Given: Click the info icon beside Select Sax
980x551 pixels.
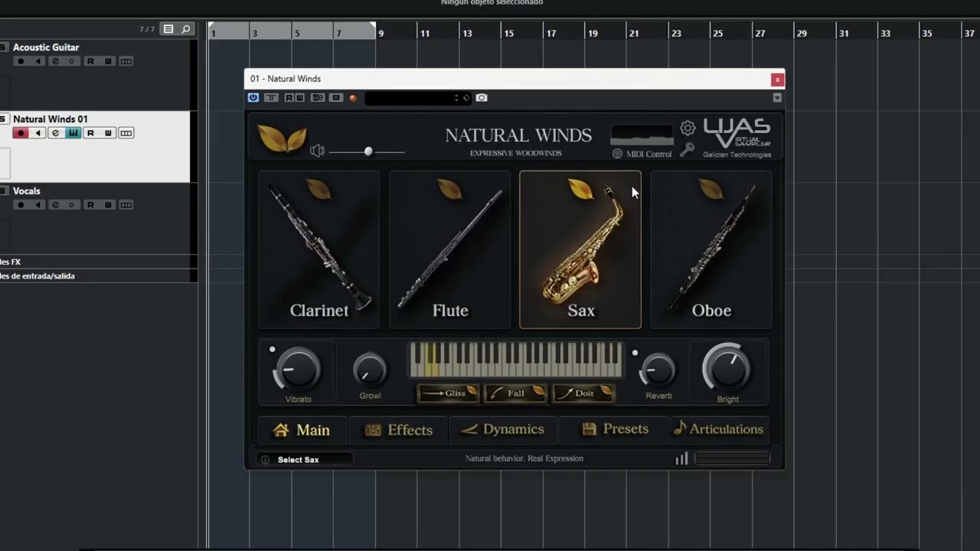Looking at the screenshot, I should pyautogui.click(x=265, y=460).
